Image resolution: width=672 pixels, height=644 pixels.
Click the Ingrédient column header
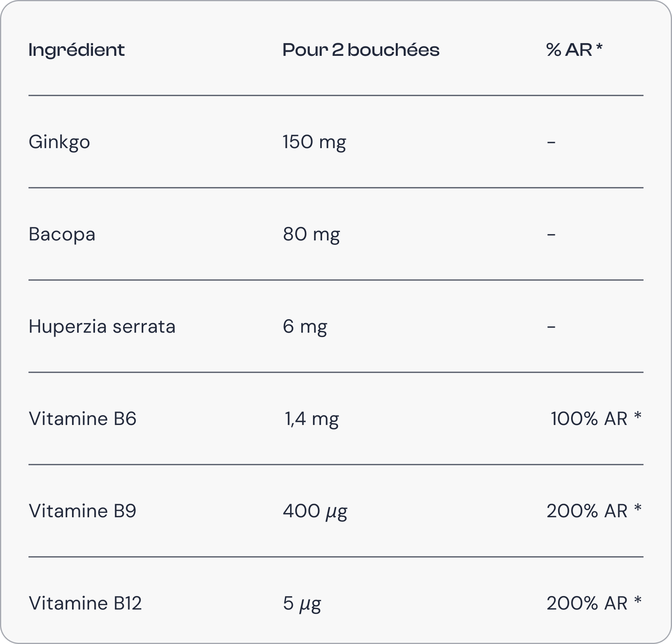pos(77,50)
